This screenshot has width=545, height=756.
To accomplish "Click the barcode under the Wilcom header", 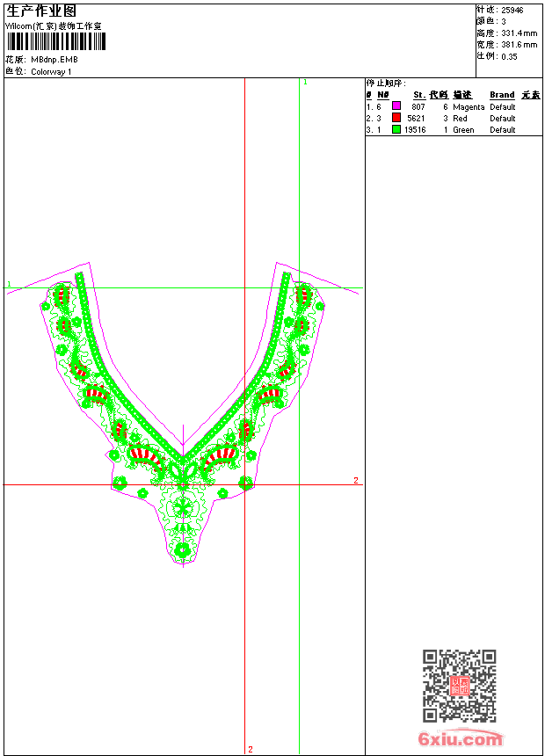I will (54, 41).
